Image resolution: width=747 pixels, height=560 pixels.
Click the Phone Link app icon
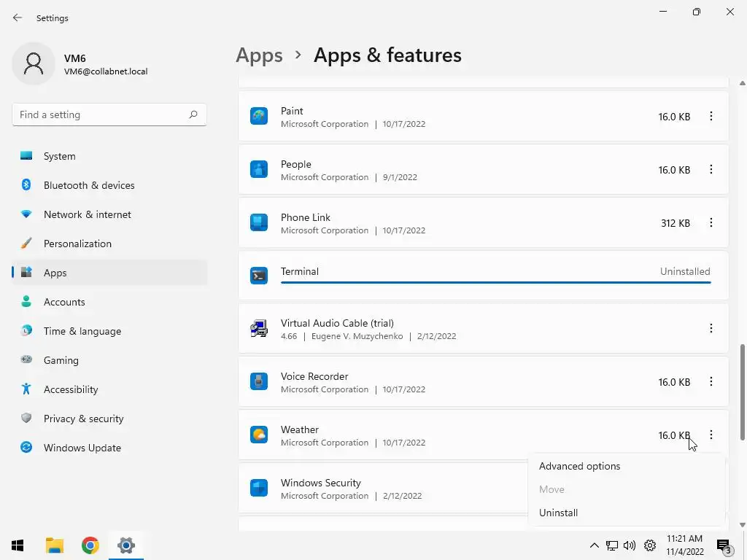tap(259, 223)
